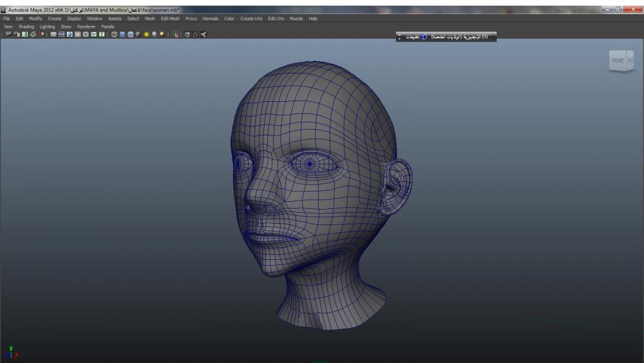Click the Use All Lights yellow sphere icon
Image resolution: width=644 pixels, height=363 pixels.
click(x=146, y=34)
